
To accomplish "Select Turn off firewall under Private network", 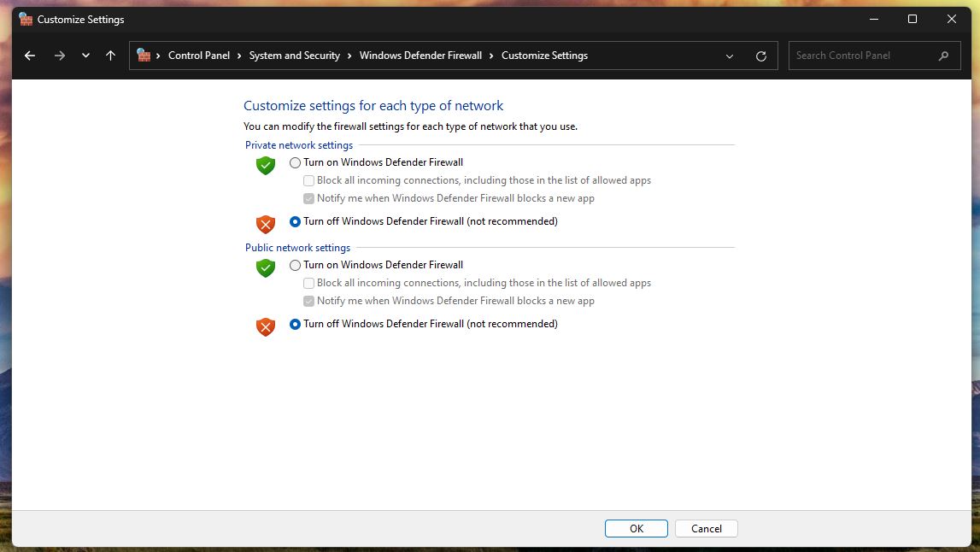I will tap(296, 221).
